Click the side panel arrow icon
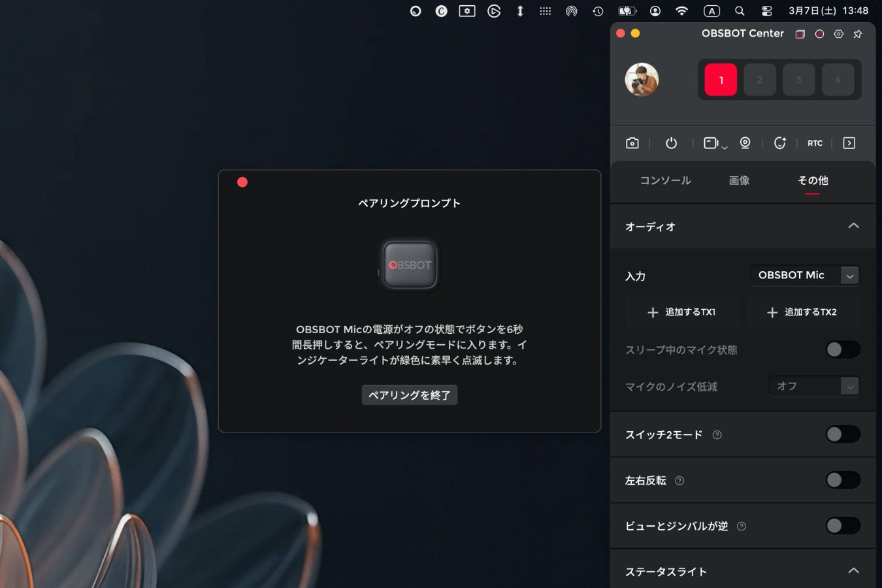Screen dimensions: 882x588 849,143
